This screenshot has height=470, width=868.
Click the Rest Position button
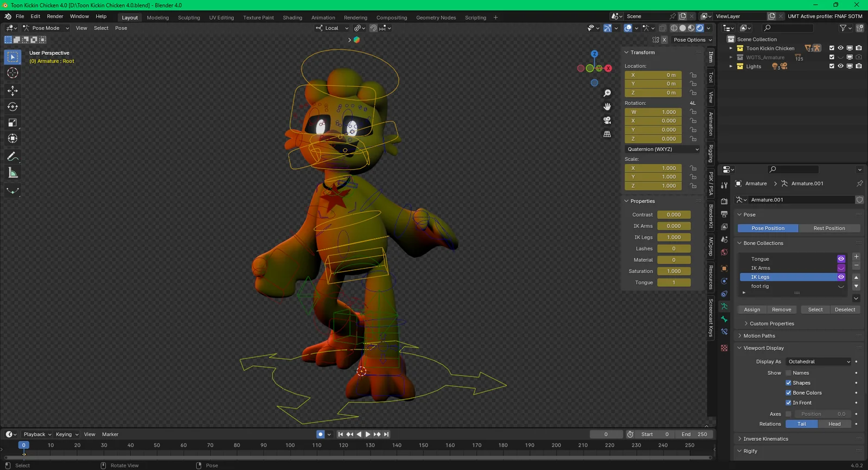pyautogui.click(x=829, y=228)
